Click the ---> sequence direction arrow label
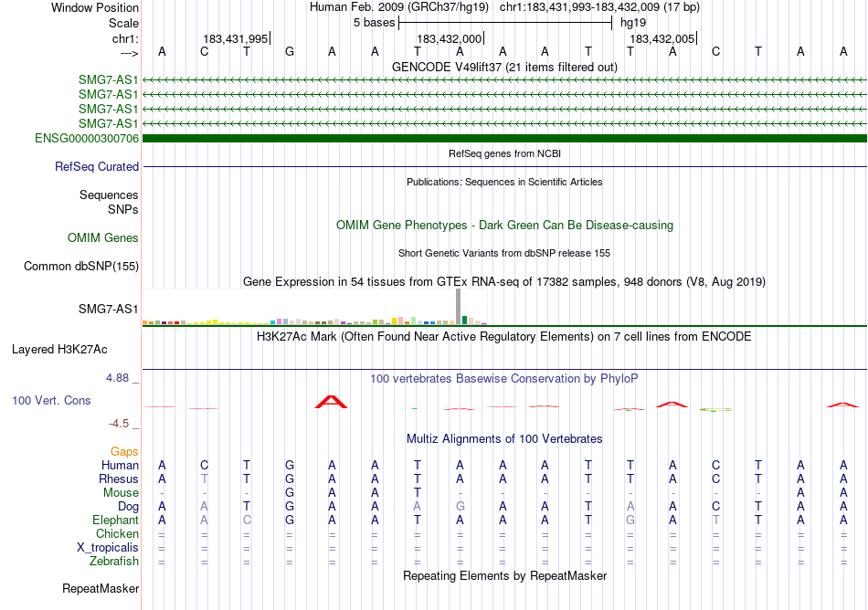The height and width of the screenshot is (610, 868). coord(130,53)
